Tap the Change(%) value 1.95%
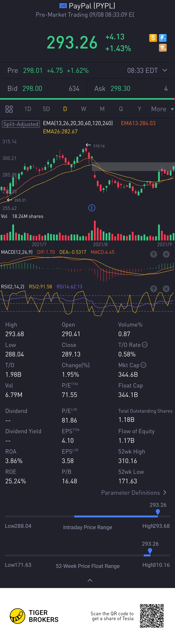The height and width of the screenshot is (644, 175). 70,374
